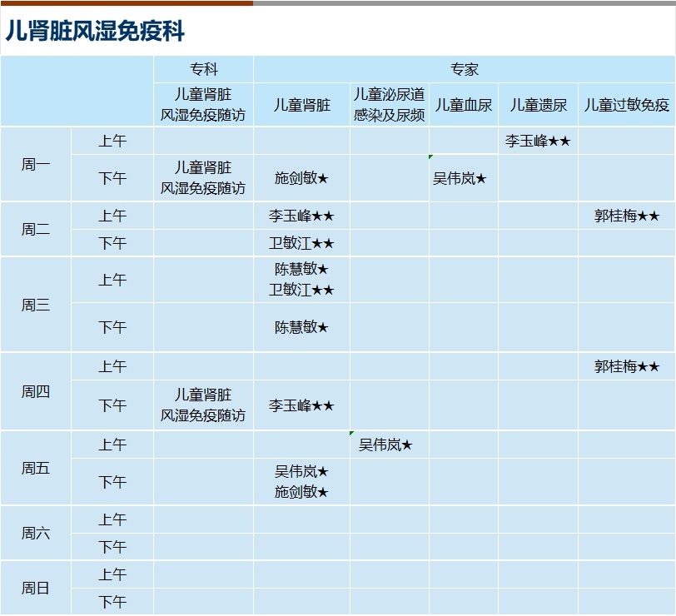
Task: Select the 周四 row label
Action: click(36, 391)
